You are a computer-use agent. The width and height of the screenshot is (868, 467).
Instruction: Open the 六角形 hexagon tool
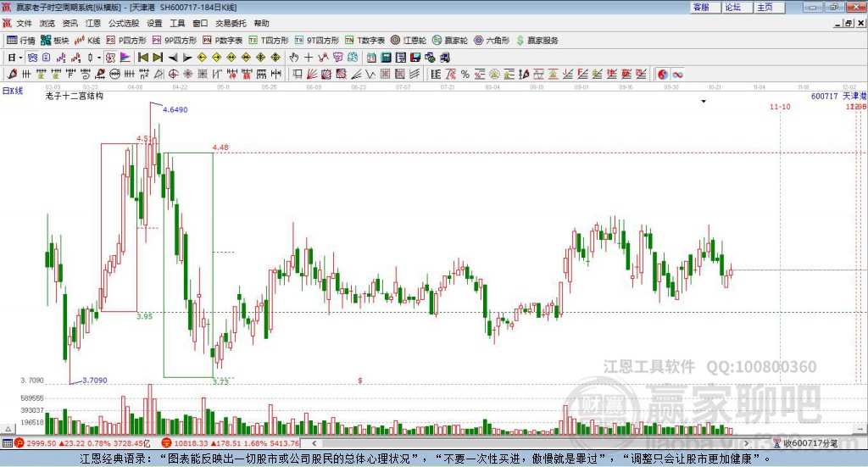[492, 41]
